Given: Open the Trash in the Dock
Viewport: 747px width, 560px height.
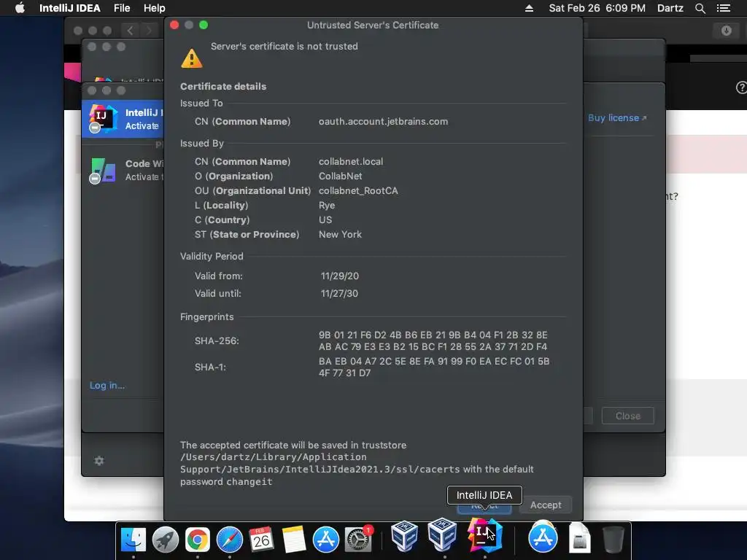Looking at the screenshot, I should [x=613, y=539].
